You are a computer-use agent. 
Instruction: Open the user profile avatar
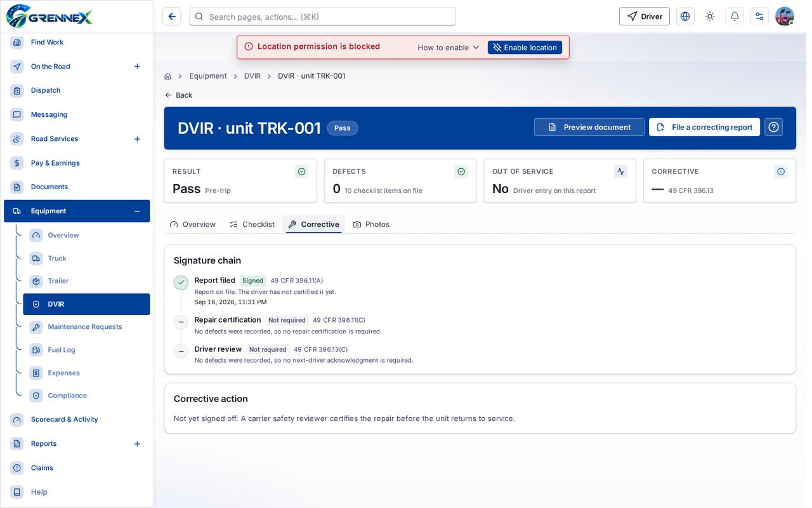tap(785, 17)
